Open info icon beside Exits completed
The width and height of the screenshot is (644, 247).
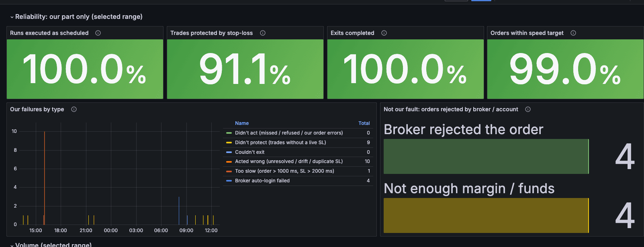point(384,33)
